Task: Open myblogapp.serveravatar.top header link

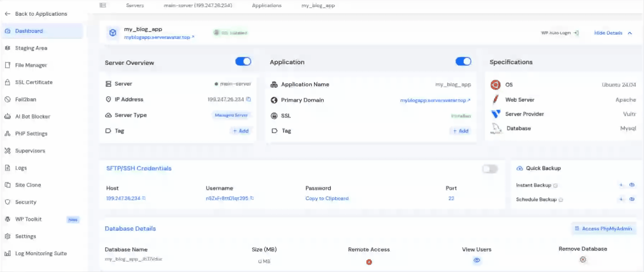Action: [x=159, y=37]
